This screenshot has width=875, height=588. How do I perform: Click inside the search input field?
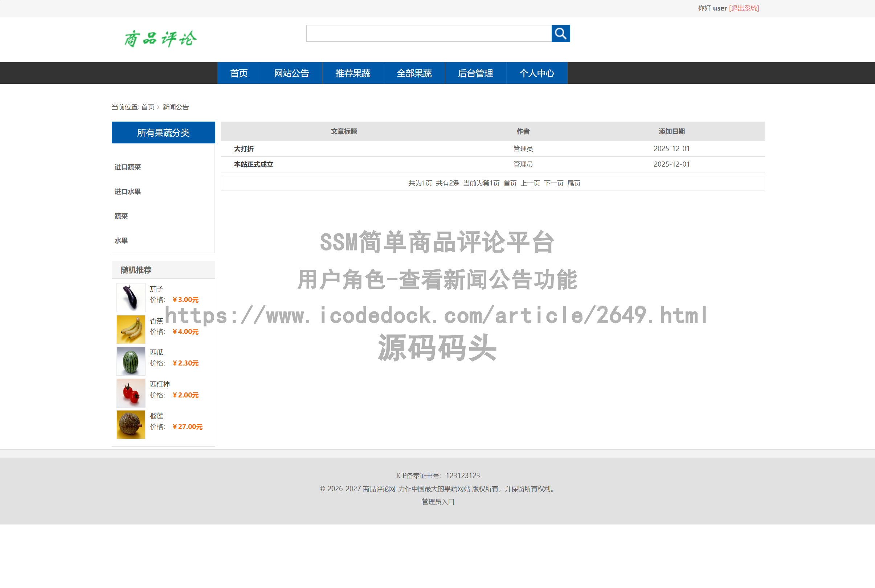[428, 33]
